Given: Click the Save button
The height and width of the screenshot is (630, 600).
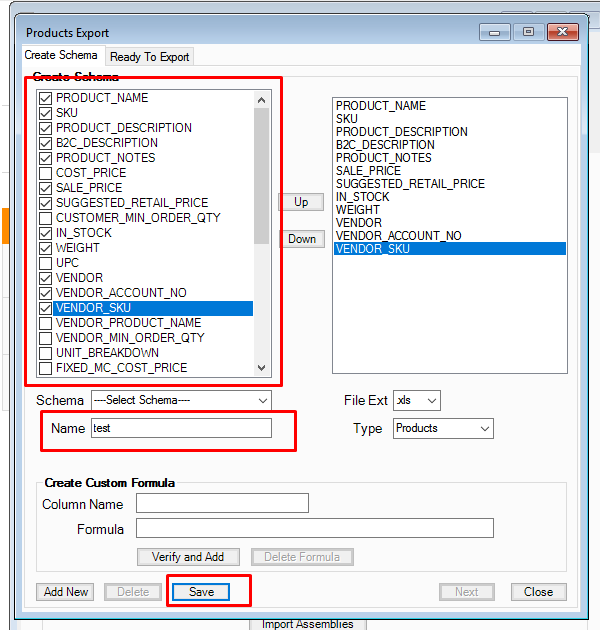Looking at the screenshot, I should pyautogui.click(x=201, y=592).
